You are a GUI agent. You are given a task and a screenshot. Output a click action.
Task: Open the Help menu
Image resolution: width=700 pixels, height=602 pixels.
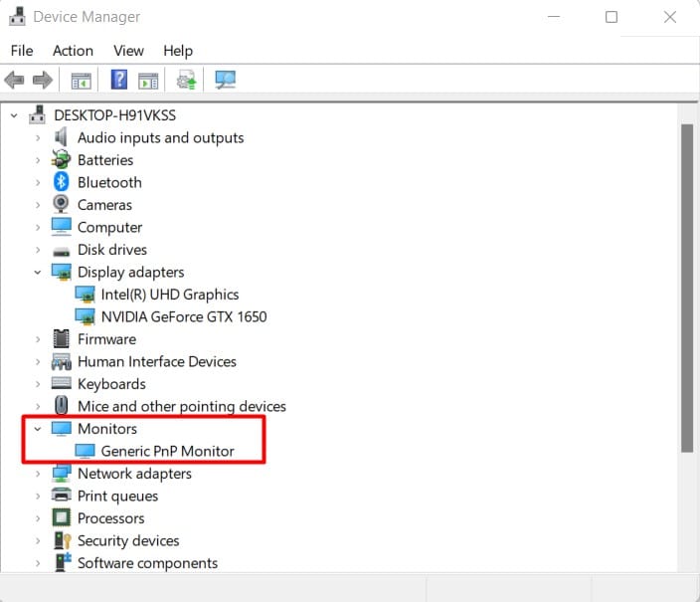click(178, 51)
